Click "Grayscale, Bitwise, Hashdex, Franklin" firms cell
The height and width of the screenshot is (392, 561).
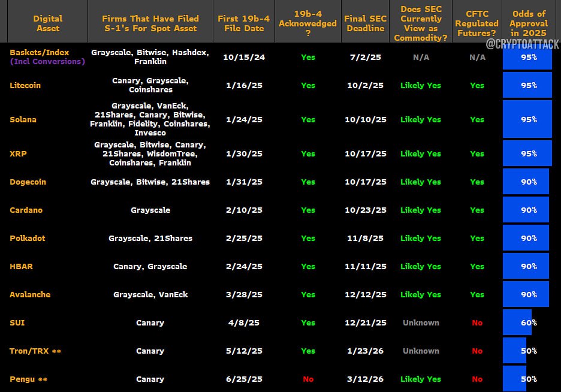tap(150, 57)
